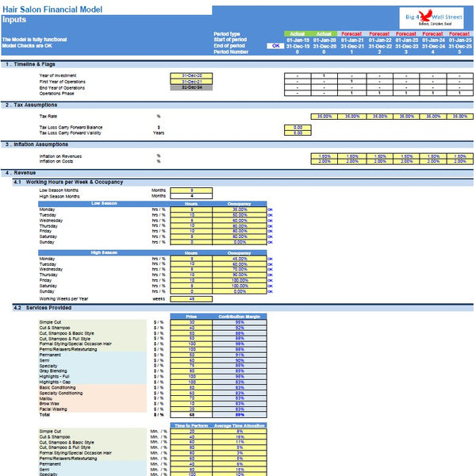476x476 pixels.
Task: Select the Simple Cut price cell
Action: coord(191,322)
